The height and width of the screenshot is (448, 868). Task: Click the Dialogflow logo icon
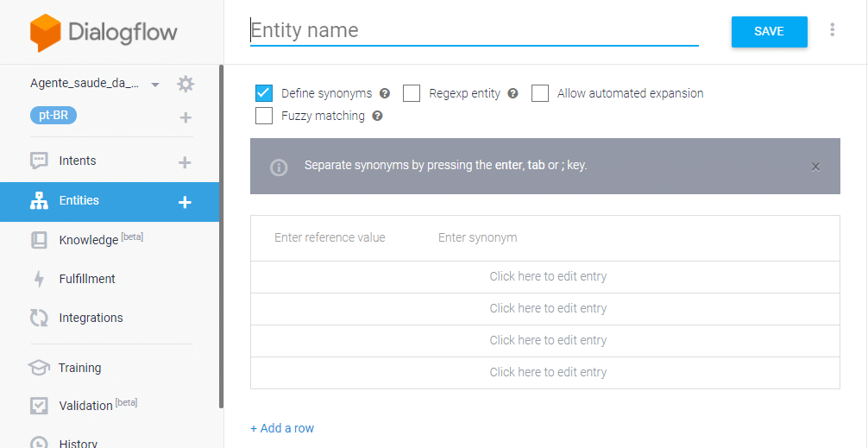(46, 33)
